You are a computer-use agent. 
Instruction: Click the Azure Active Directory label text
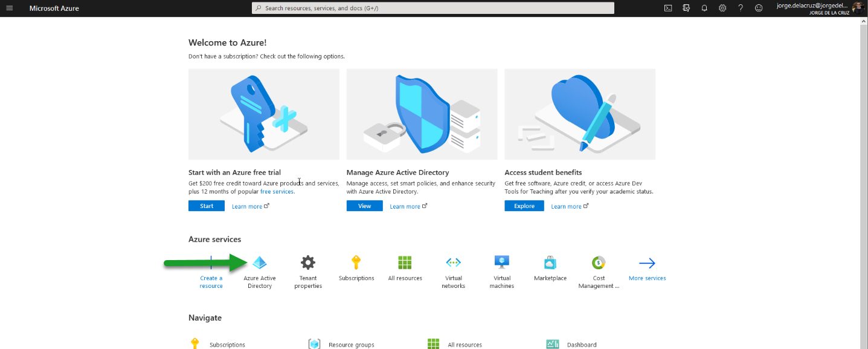[x=260, y=282]
